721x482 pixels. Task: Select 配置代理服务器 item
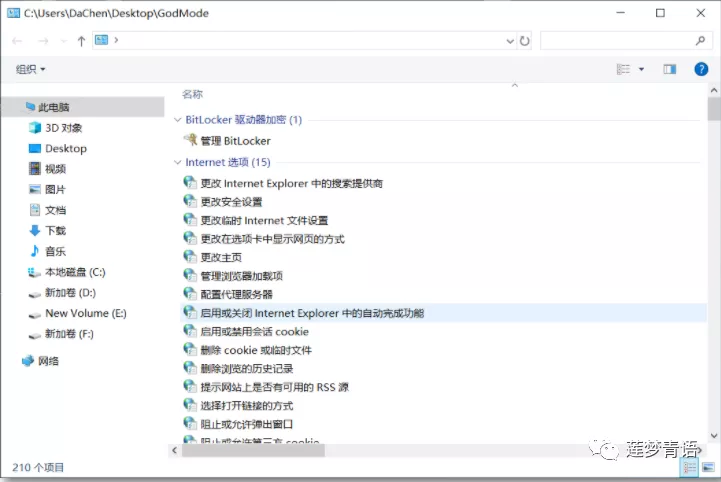point(228,294)
